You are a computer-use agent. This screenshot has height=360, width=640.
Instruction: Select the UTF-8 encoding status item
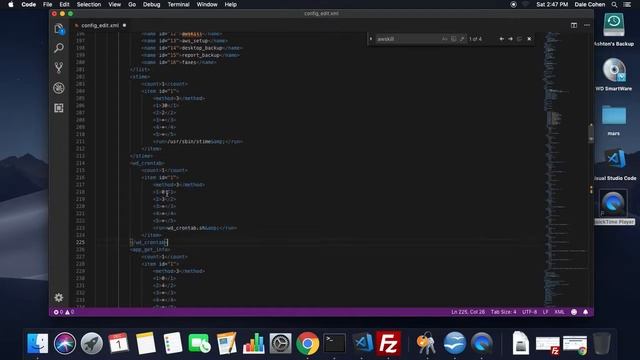click(529, 312)
